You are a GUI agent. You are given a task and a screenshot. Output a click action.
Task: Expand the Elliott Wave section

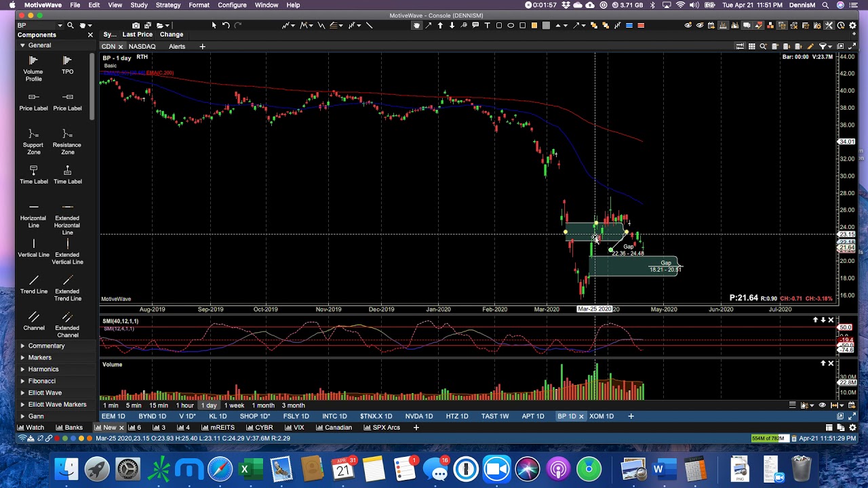[x=22, y=392]
